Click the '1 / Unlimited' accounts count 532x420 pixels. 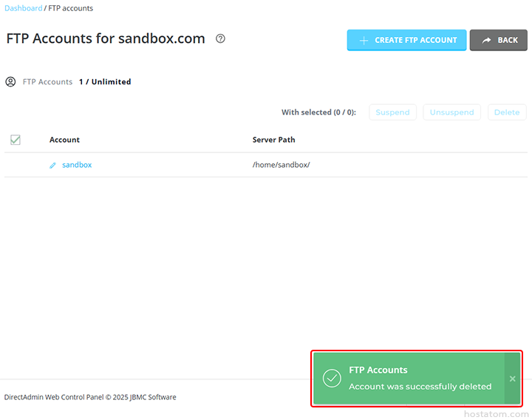point(105,82)
